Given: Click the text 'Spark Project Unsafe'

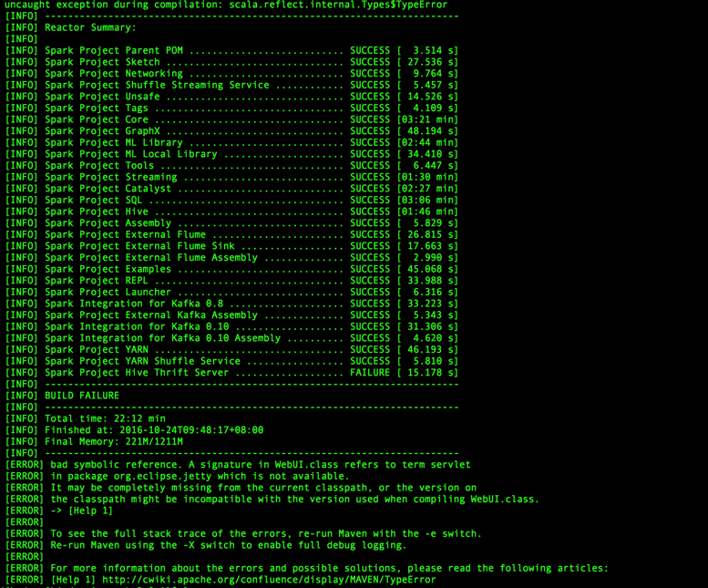Looking at the screenshot, I should point(102,97).
